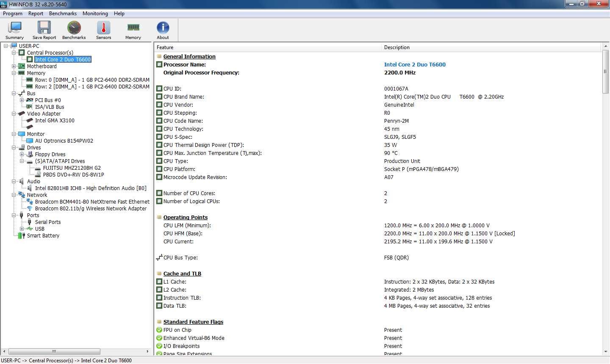Select Floppy Drives in the tree

click(x=50, y=154)
